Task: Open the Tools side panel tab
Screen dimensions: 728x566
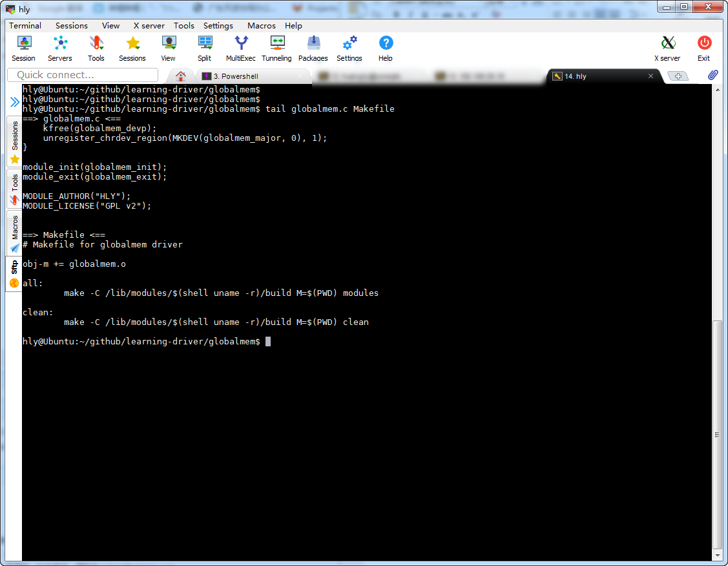Action: (14, 189)
